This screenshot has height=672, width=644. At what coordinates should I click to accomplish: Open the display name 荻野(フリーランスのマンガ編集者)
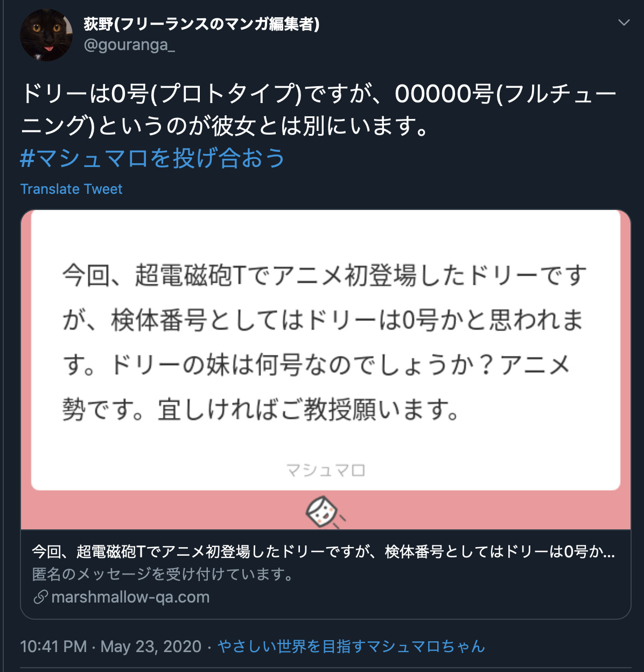[201, 24]
